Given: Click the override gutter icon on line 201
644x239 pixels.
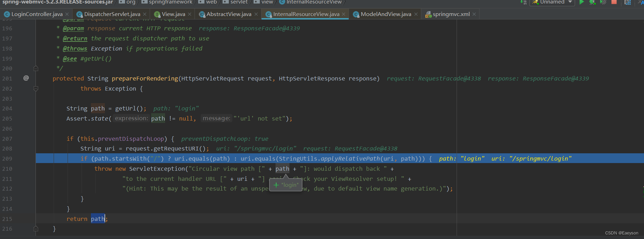Looking at the screenshot, I should 26,78.
